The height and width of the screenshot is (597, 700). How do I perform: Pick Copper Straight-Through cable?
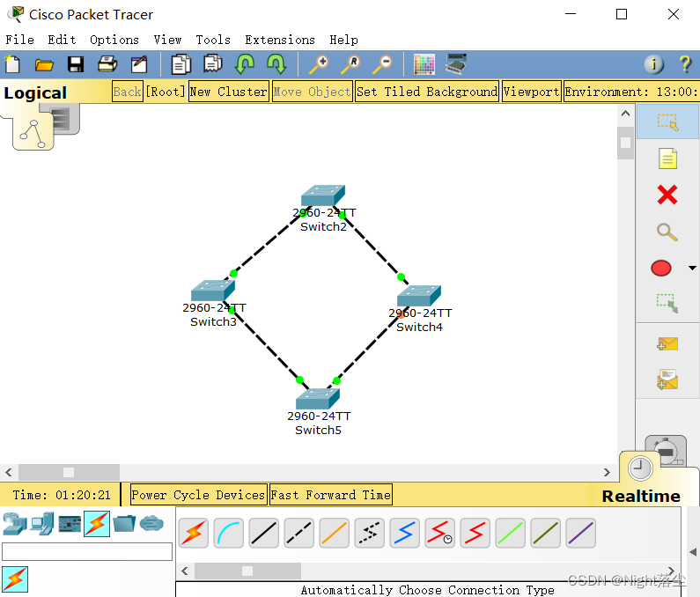click(x=264, y=533)
